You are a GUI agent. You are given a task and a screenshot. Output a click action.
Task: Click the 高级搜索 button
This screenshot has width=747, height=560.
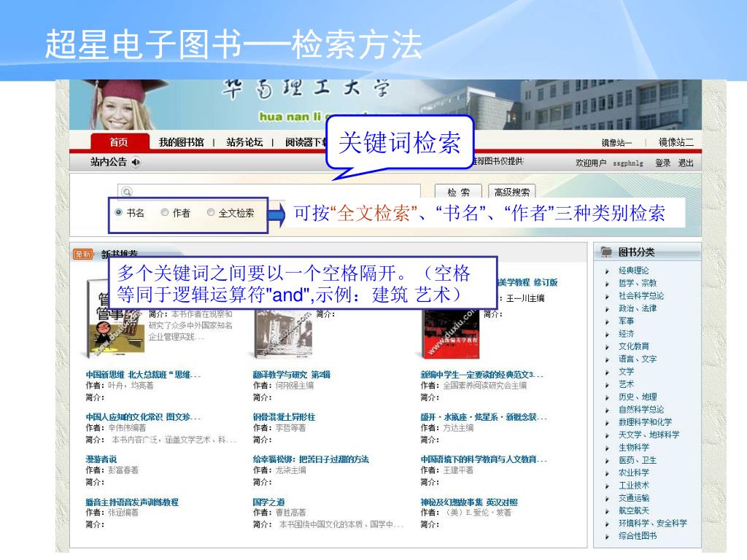(511, 192)
